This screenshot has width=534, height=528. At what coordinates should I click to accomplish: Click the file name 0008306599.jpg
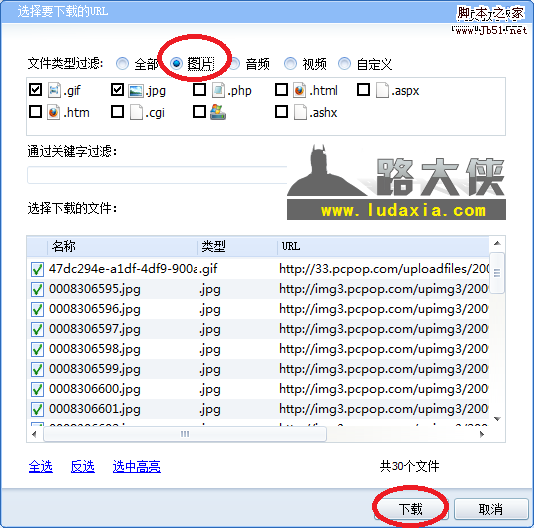[95, 369]
